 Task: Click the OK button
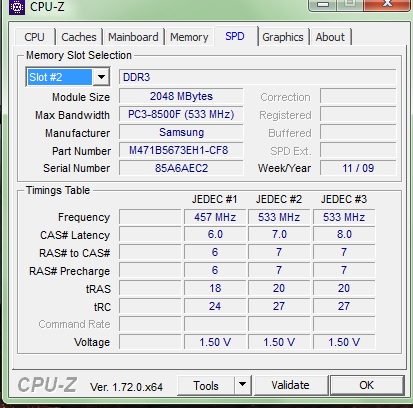click(x=367, y=385)
